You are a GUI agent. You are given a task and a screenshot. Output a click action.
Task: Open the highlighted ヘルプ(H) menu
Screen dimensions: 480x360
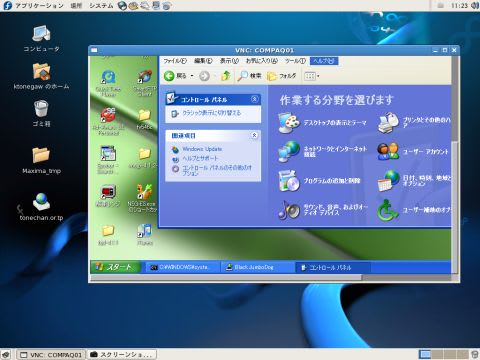click(x=324, y=61)
